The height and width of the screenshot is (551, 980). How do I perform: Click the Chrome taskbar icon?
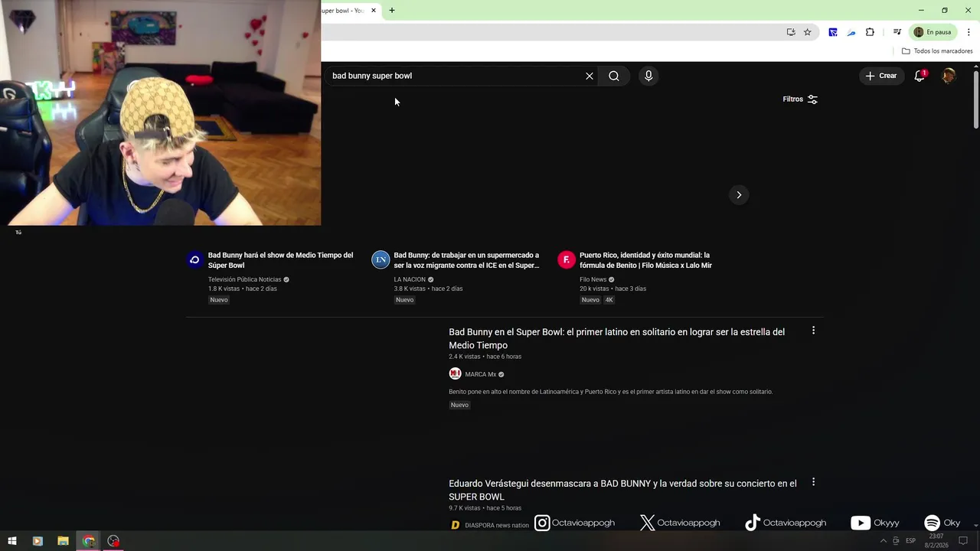89,541
